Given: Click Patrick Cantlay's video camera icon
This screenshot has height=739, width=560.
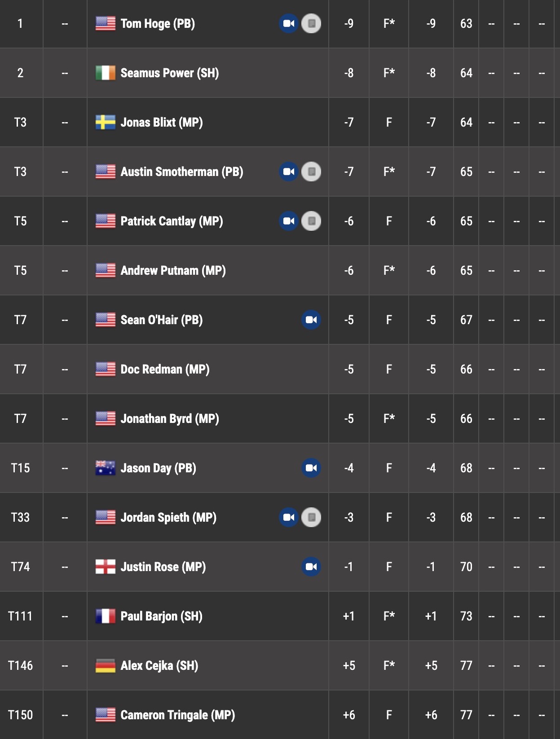Looking at the screenshot, I should click(289, 221).
